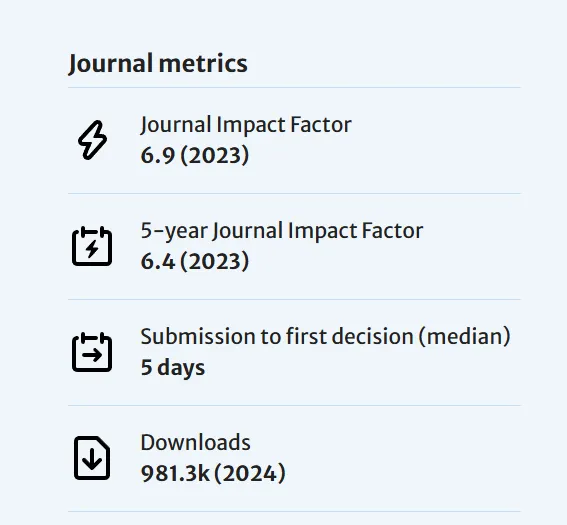Click the word 5-year in second metric

174,231
